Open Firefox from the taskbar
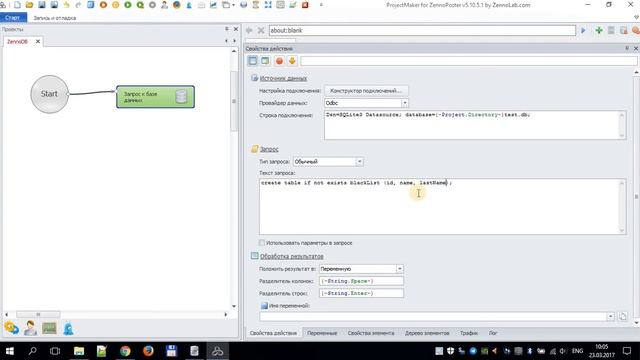Screen dimensions: 640x360 pyautogui.click(x=148, y=351)
